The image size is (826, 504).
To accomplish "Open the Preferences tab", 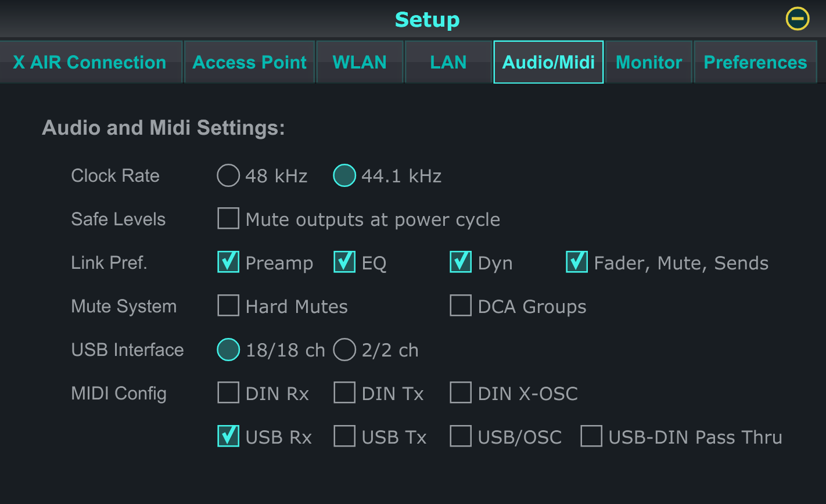I will (755, 62).
